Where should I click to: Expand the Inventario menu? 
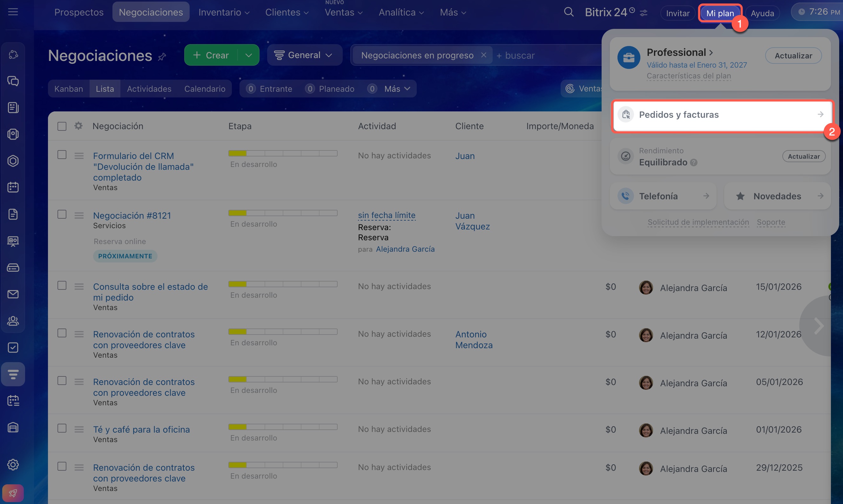click(224, 12)
